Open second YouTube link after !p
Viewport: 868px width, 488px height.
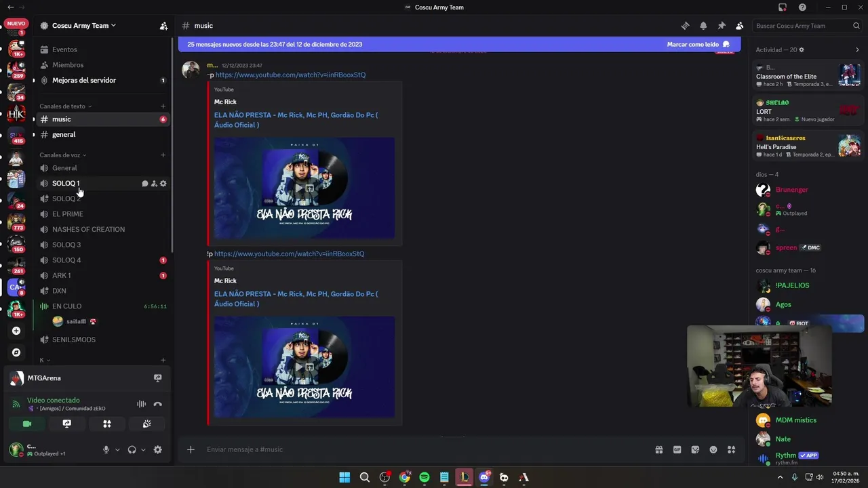tap(289, 253)
